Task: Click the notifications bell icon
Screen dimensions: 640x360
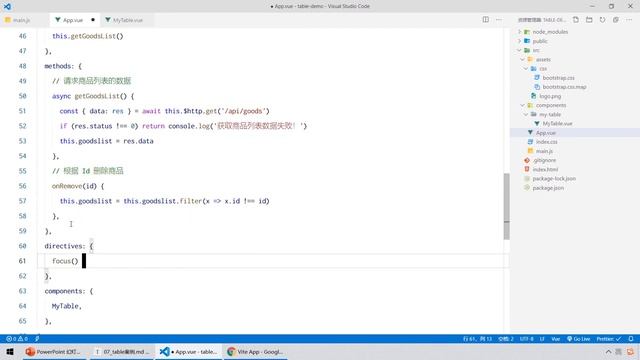Action: 631,339
